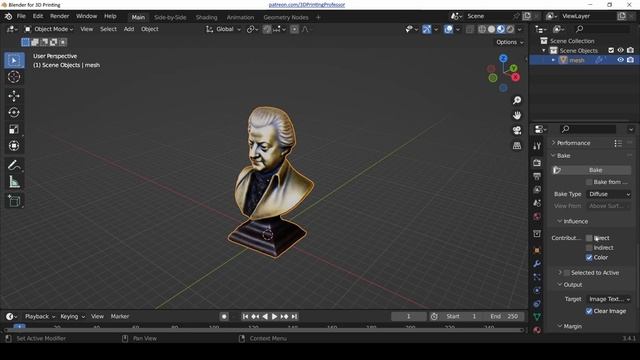Open the Bake Type Diffuse dropdown
The height and width of the screenshot is (360, 640).
[609, 194]
